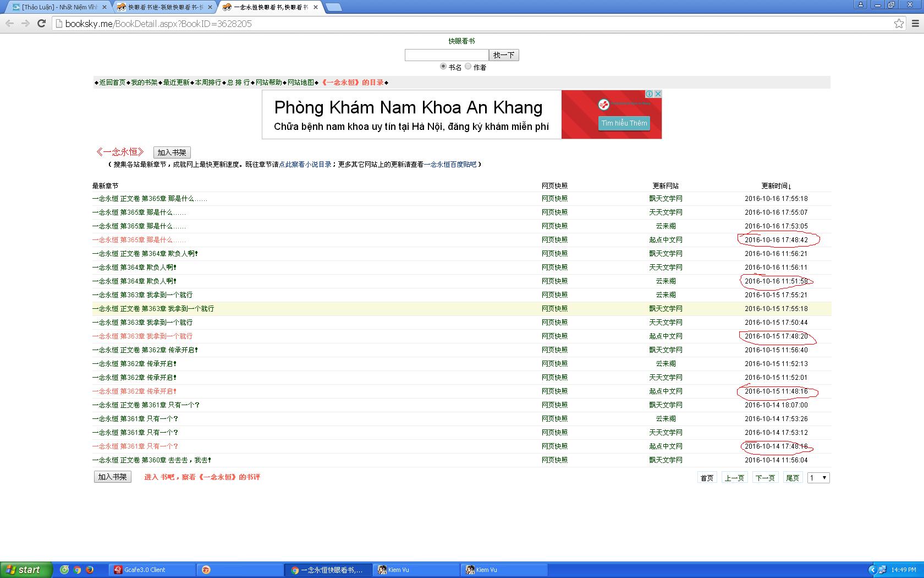Click the 找一下 search button
924x578 pixels.
pyautogui.click(x=503, y=55)
